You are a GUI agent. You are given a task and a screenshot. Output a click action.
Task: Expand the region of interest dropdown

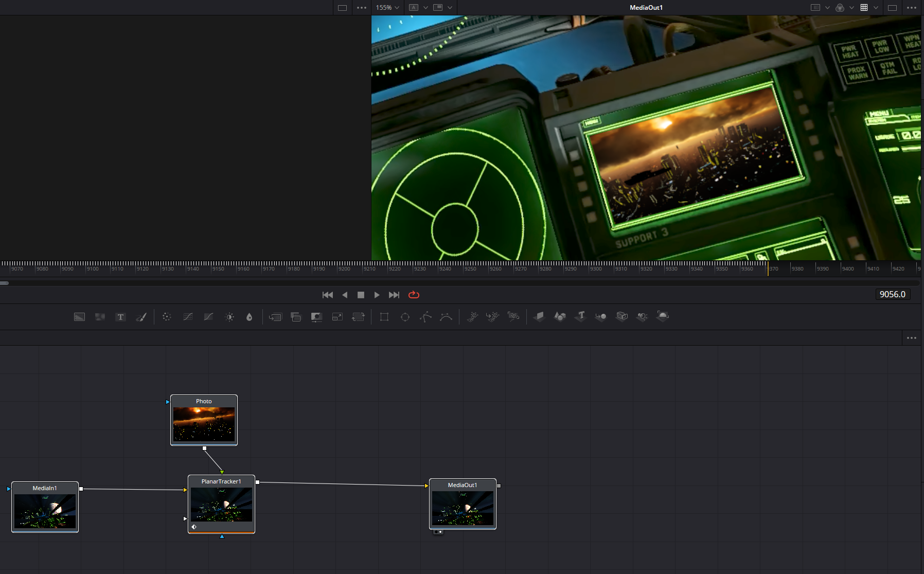pyautogui.click(x=827, y=8)
